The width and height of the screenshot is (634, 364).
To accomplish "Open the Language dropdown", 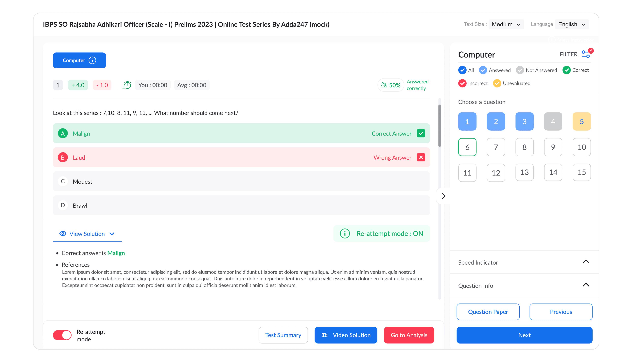I will tap(572, 24).
